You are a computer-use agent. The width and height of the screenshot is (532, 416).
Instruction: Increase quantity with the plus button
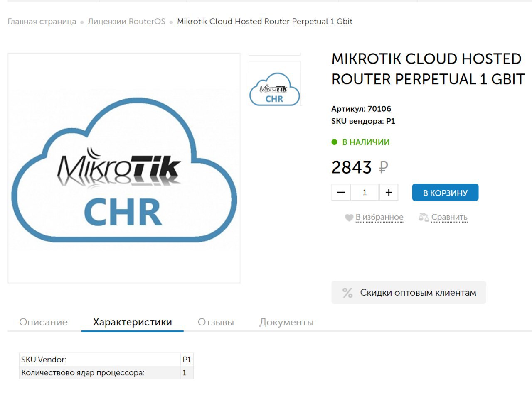click(x=389, y=192)
